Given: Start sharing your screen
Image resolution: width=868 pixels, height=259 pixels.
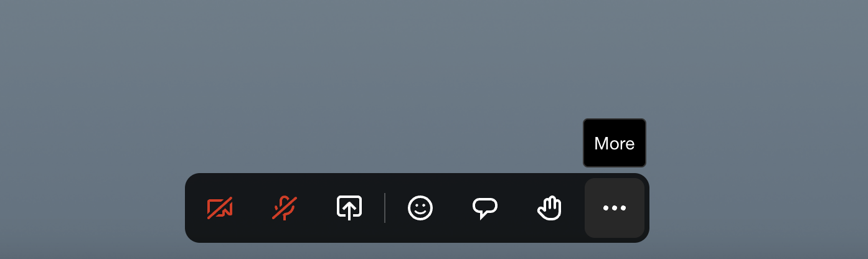Looking at the screenshot, I should click(x=349, y=208).
